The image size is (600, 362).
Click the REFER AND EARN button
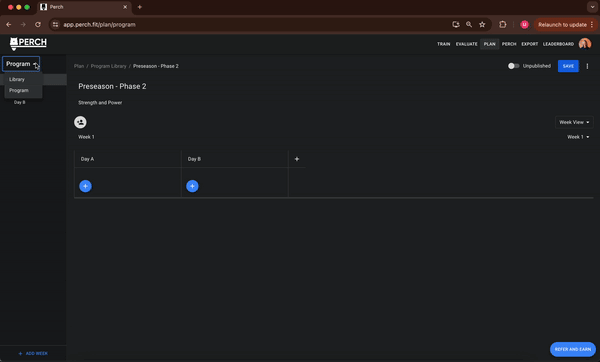[x=572, y=349]
